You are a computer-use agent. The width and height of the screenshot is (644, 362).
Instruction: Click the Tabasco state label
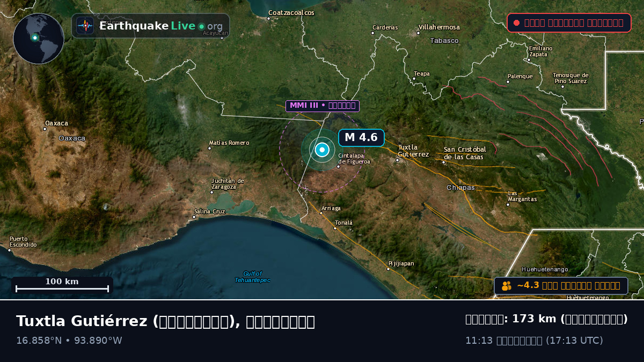(444, 41)
